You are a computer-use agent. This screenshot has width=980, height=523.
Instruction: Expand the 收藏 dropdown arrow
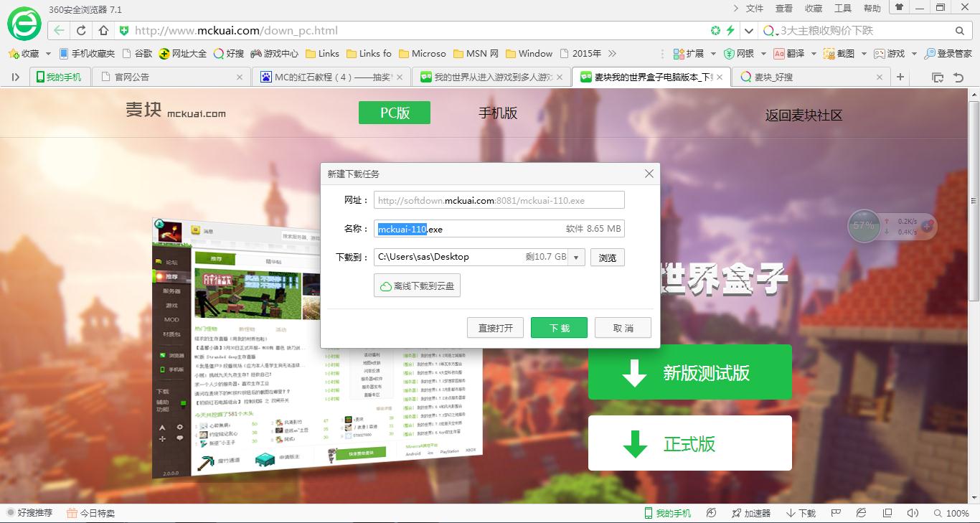point(48,54)
